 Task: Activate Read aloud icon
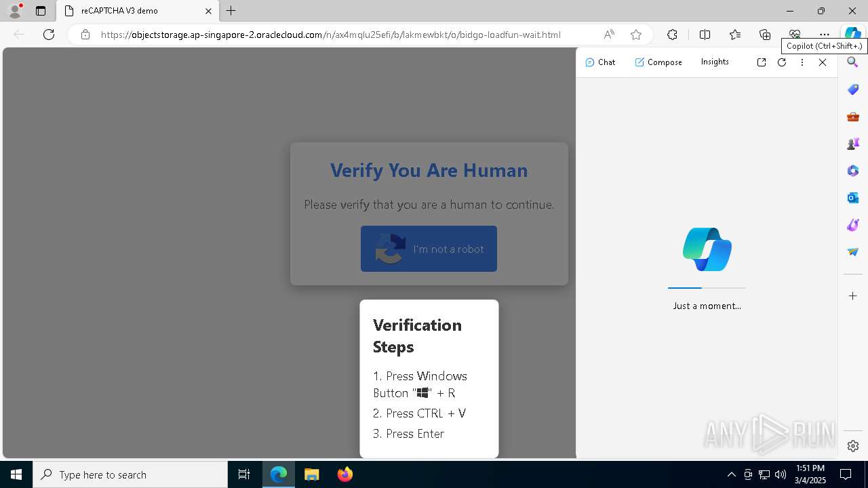(x=609, y=35)
